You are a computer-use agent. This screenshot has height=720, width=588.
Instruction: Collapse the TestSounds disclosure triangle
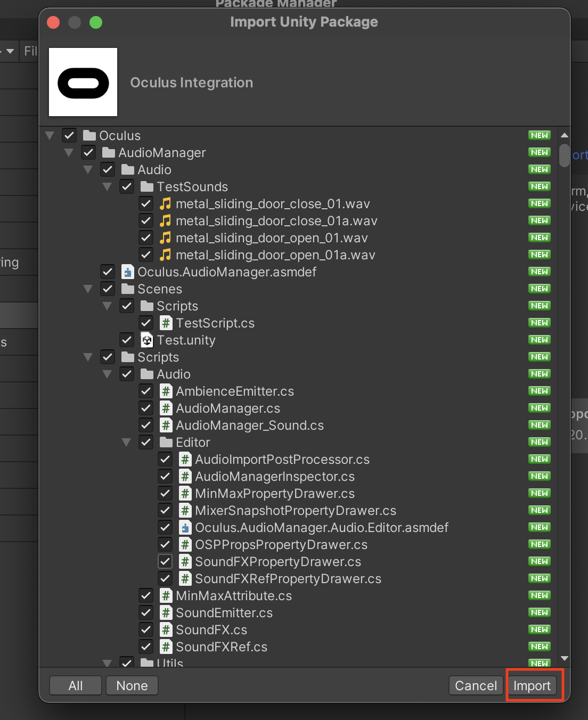[107, 186]
